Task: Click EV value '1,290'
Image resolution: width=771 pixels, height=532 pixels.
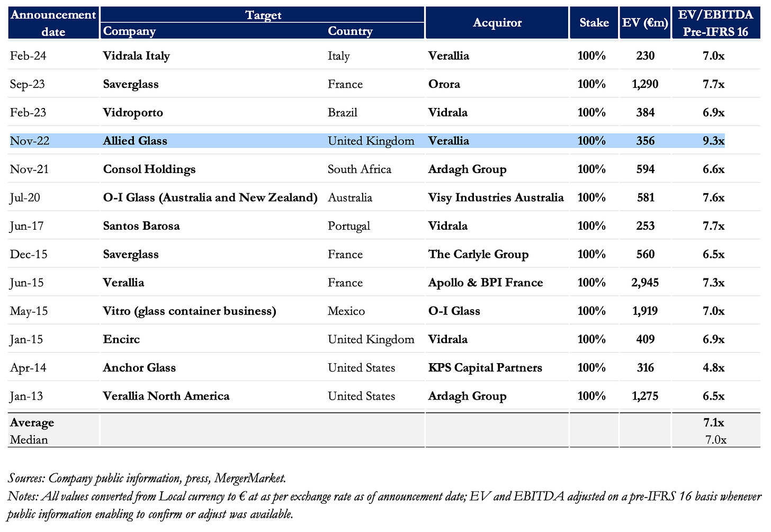Action: [645, 84]
